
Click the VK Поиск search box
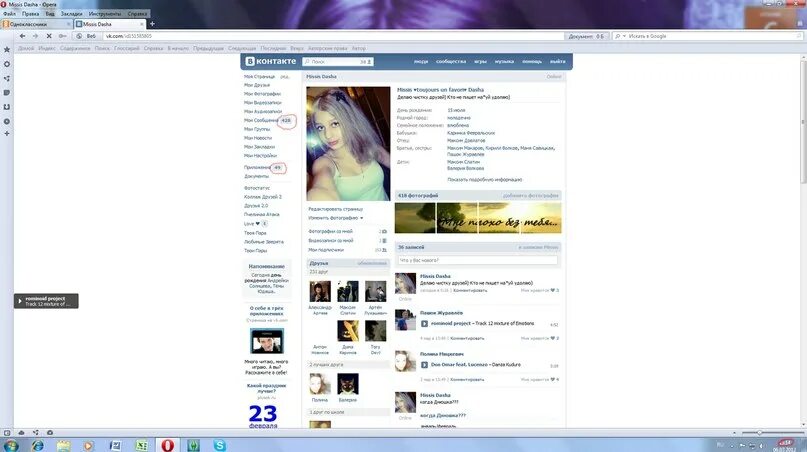[337, 62]
